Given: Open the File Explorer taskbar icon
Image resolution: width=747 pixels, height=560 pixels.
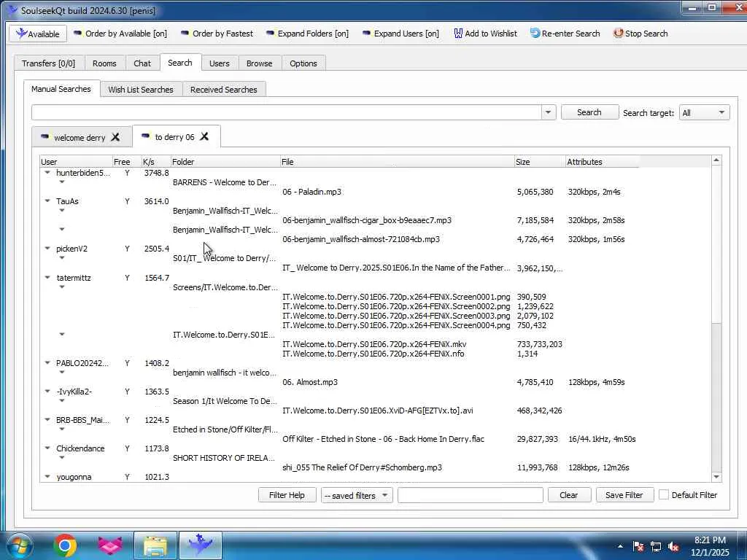Looking at the screenshot, I should coord(155,545).
